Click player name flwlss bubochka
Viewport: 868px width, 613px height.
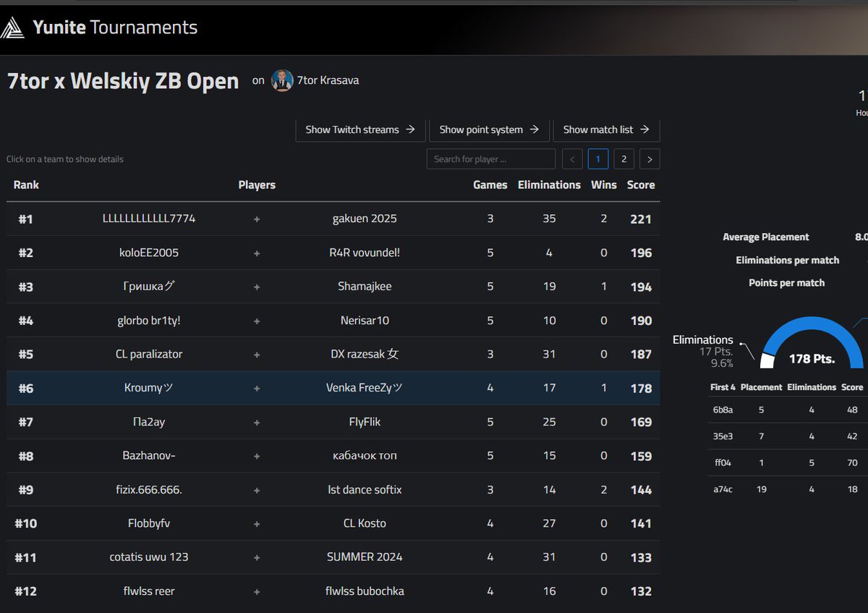365,591
